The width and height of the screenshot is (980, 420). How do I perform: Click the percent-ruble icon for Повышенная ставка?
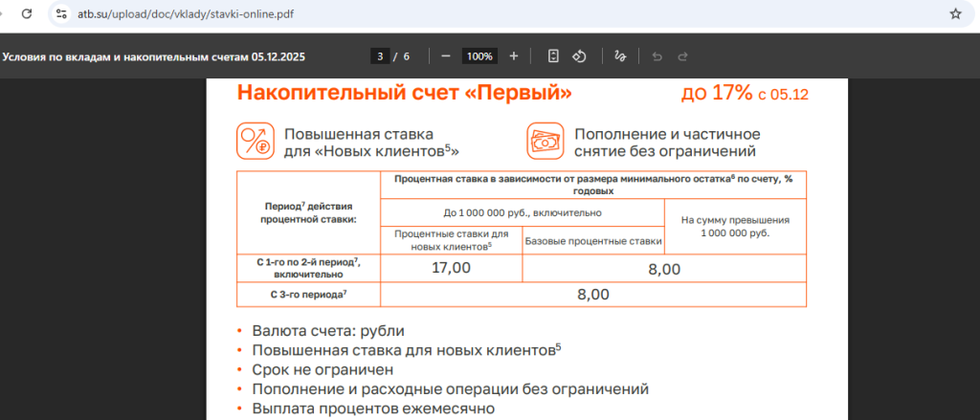255,142
